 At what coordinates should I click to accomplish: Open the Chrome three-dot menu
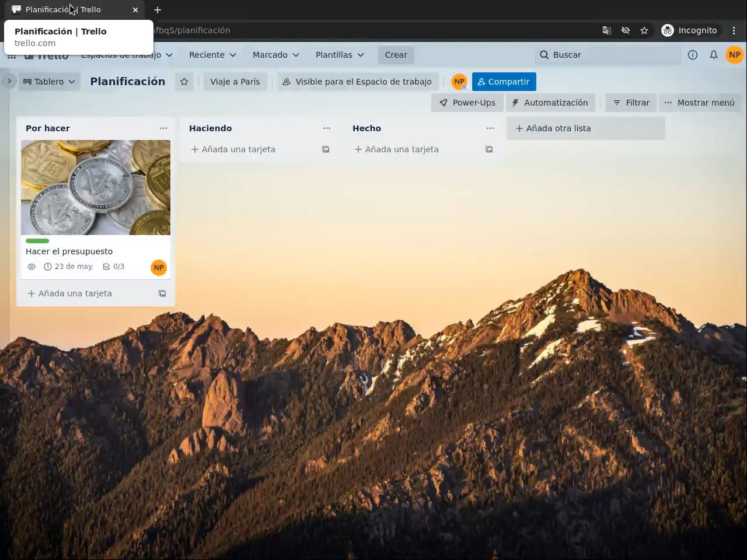click(x=734, y=30)
